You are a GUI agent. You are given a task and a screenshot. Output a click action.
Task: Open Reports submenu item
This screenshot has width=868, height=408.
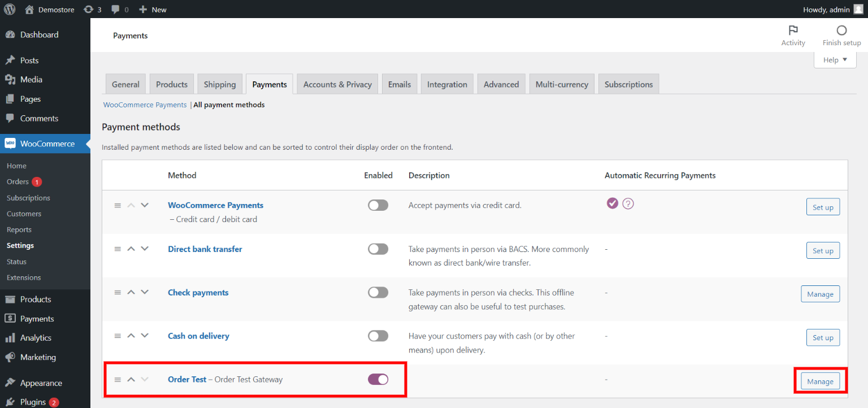19,229
